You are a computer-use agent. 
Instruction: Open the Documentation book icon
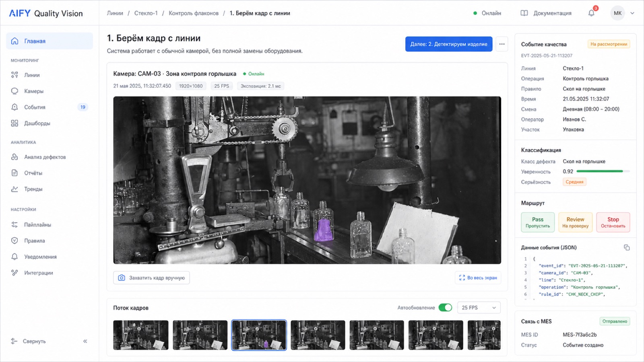coord(524,13)
